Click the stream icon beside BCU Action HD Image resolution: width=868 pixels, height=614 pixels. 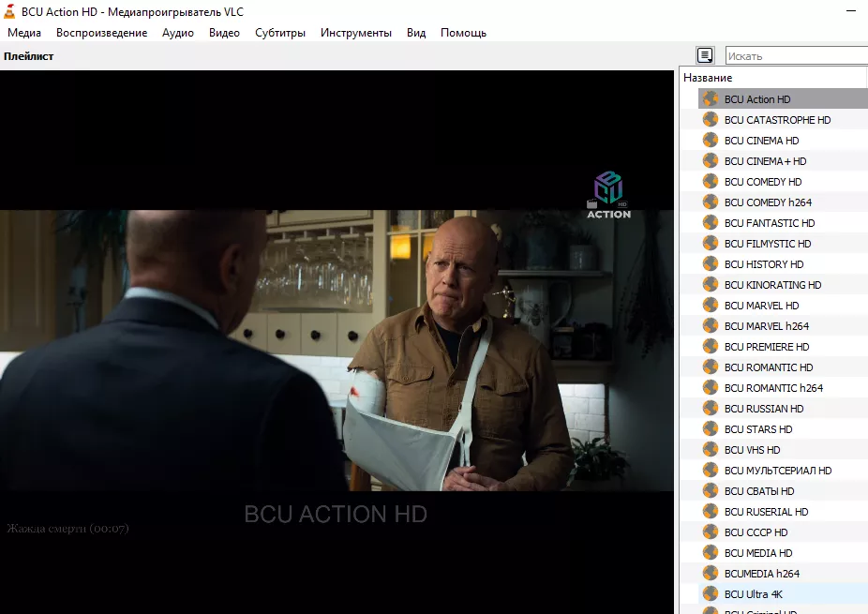[711, 99]
